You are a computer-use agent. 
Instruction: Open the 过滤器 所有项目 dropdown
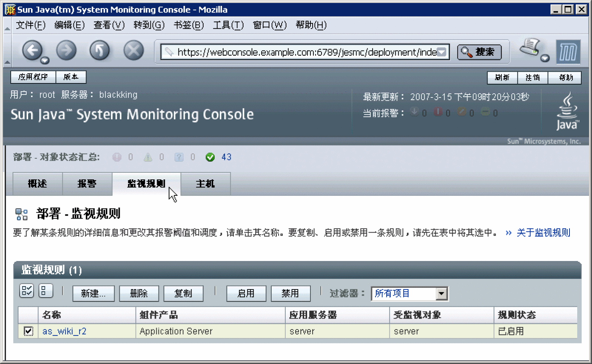pos(409,294)
